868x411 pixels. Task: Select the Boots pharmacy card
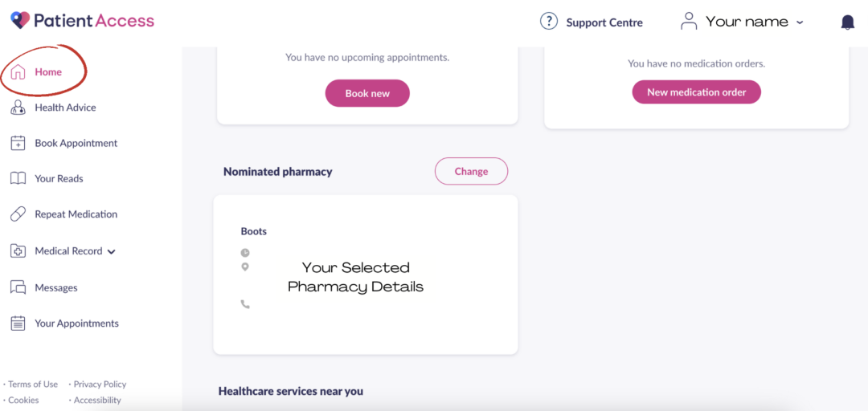(365, 275)
